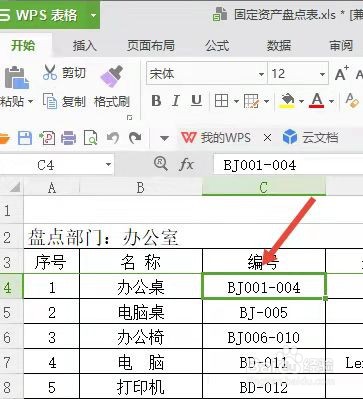Viewport: 363px width, 399px height.
Task: Select column C header
Action: tap(264, 187)
